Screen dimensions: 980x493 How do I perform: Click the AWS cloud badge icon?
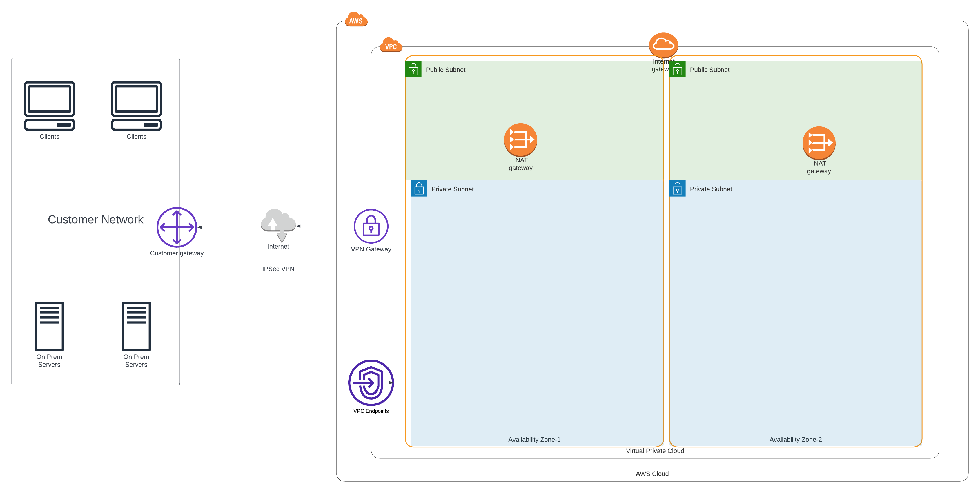point(356,19)
